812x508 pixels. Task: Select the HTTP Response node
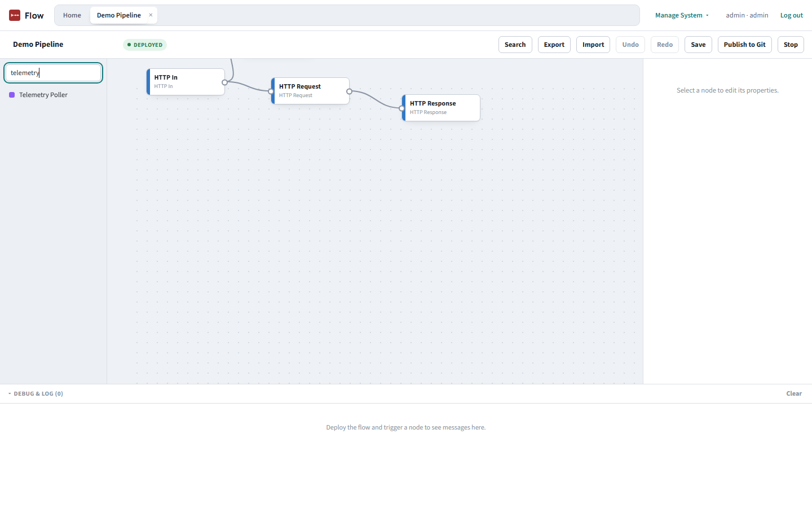[x=441, y=108]
